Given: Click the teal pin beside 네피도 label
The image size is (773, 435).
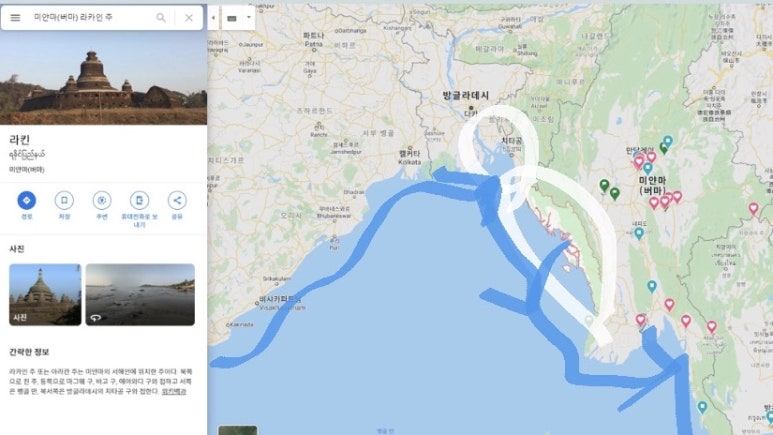Looking at the screenshot, I should tap(639, 233).
